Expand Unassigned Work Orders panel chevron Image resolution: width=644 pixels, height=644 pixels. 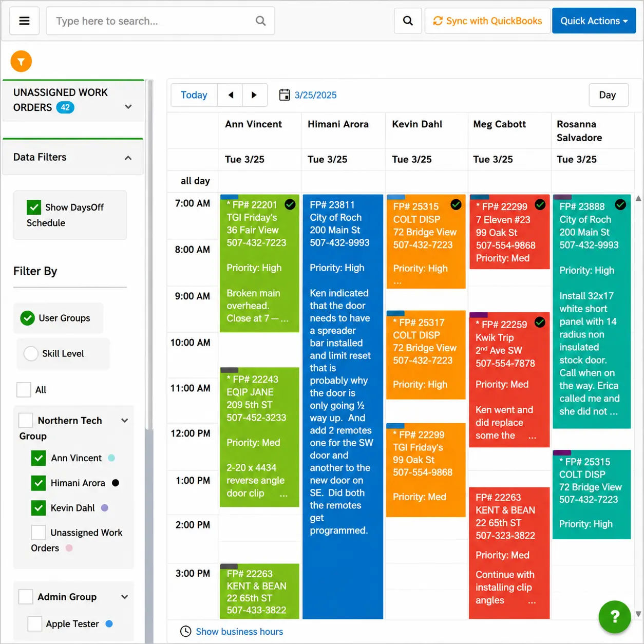coord(128,107)
